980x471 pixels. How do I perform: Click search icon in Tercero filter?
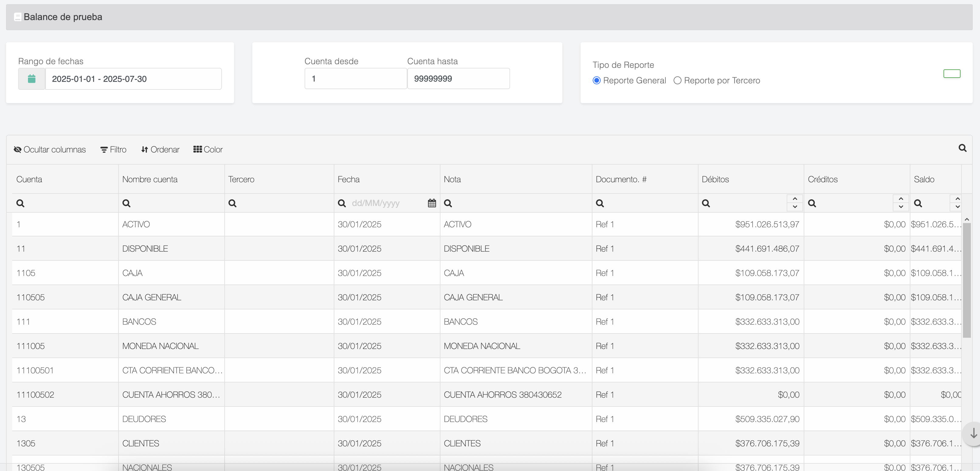tap(233, 203)
